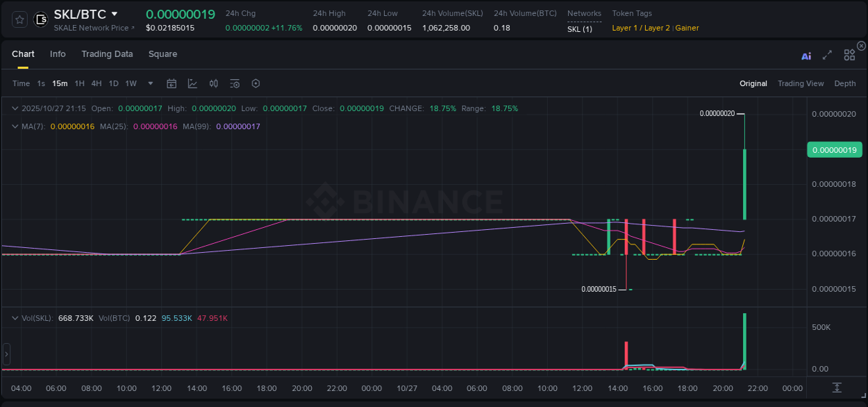Open the widgets layout grid icon
The height and width of the screenshot is (407, 868).
point(849,54)
